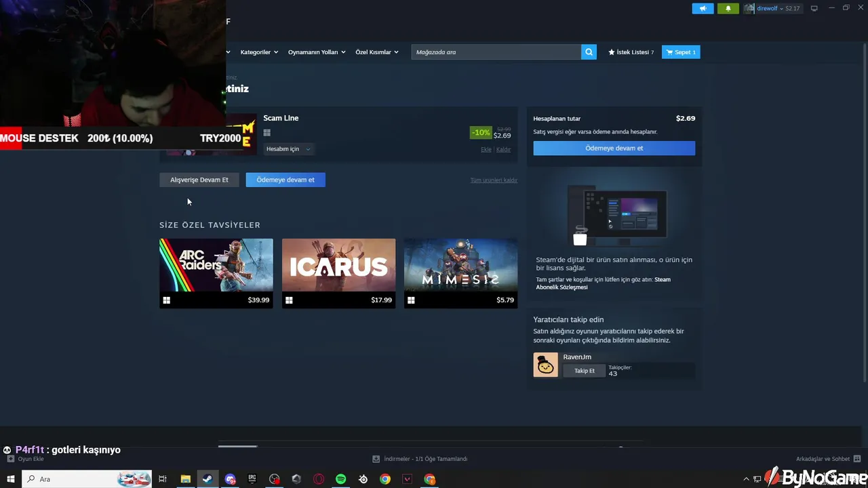This screenshot has width=868, height=488.
Task: Open Task View in the taskbar
Action: 163,479
